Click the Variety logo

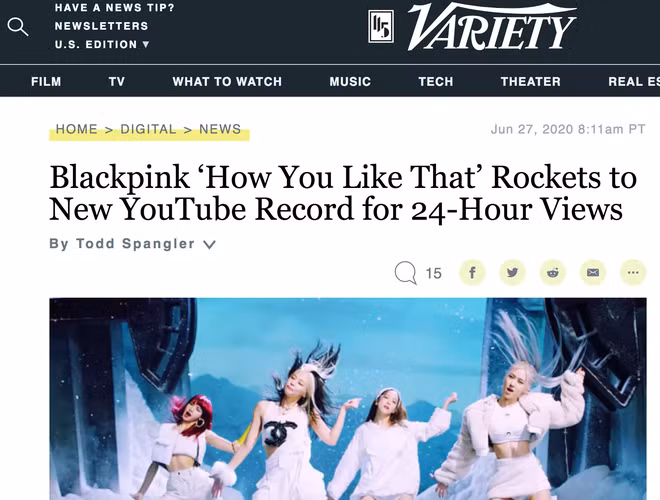[x=491, y=27]
